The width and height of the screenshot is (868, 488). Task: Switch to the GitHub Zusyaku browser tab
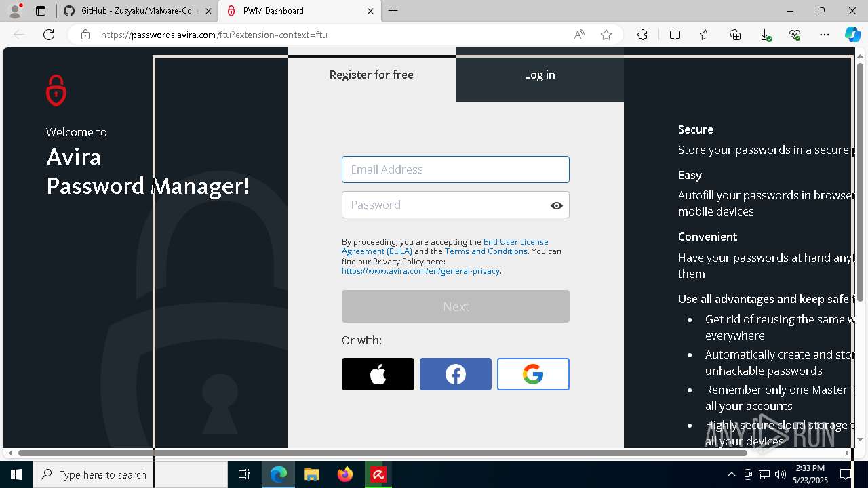(140, 11)
